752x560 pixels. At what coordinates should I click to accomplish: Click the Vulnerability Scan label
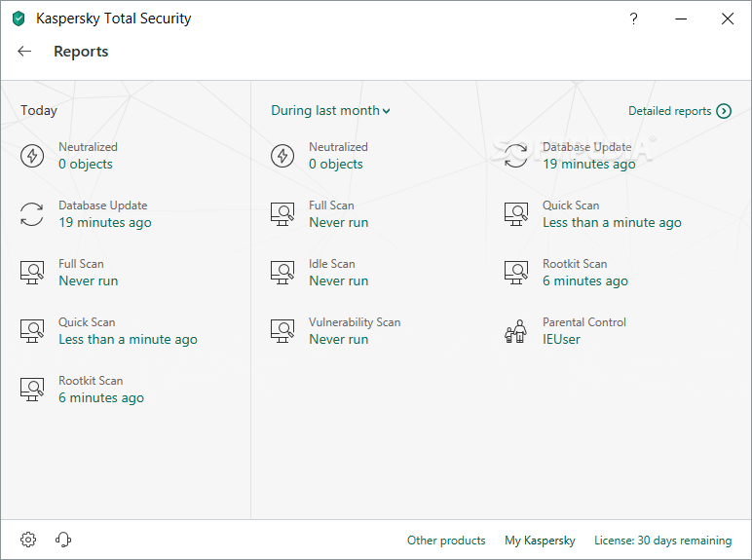pos(355,322)
